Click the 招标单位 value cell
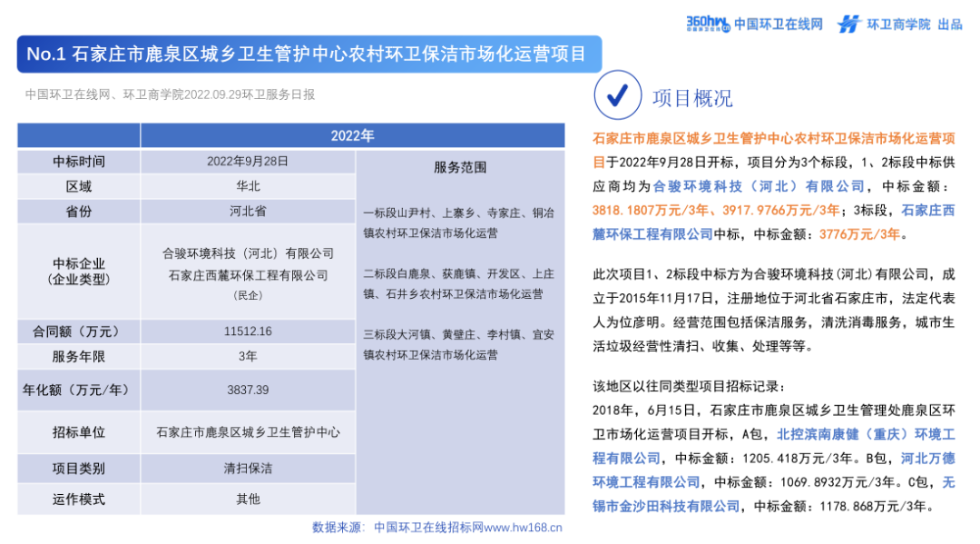 click(249, 433)
